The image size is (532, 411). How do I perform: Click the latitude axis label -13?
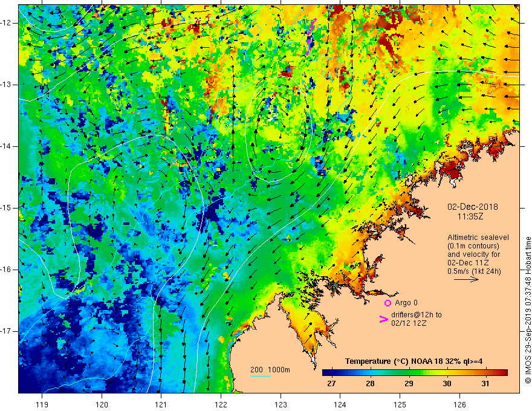[7, 85]
